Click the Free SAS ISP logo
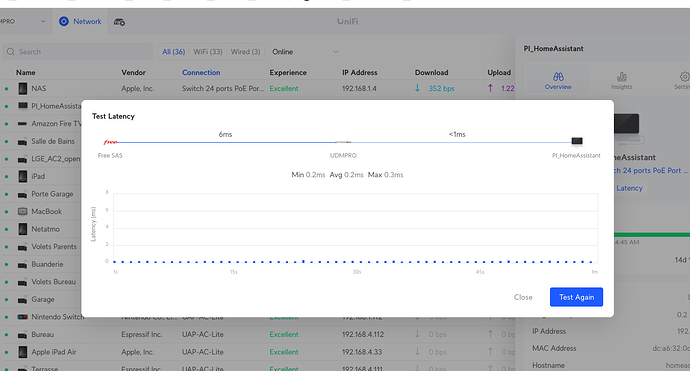This screenshot has height=371, width=690. coord(110,142)
